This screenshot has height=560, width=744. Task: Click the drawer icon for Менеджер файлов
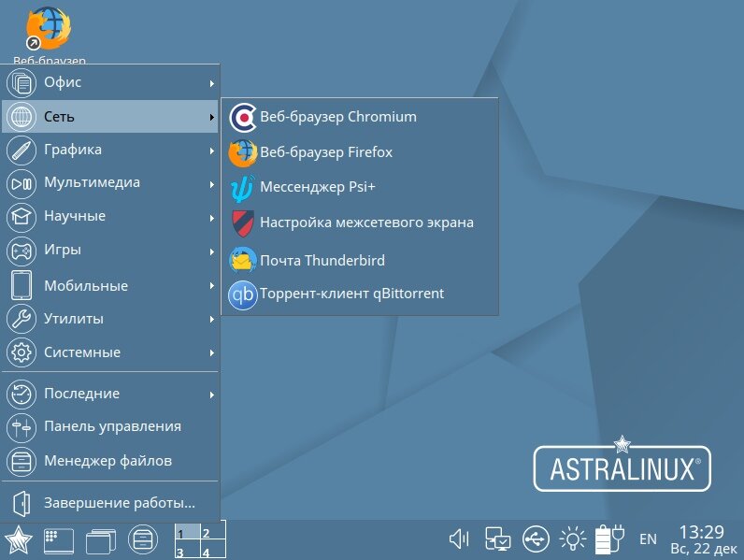21,461
